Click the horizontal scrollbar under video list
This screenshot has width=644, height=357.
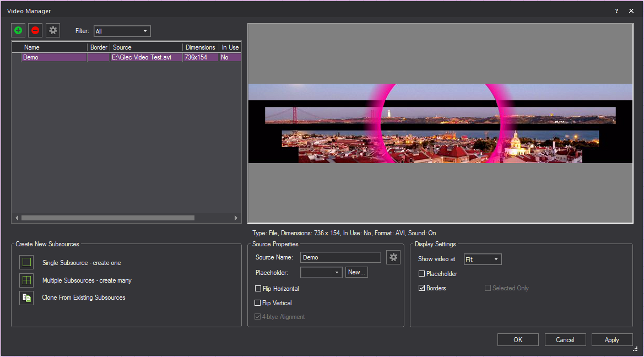coord(107,218)
